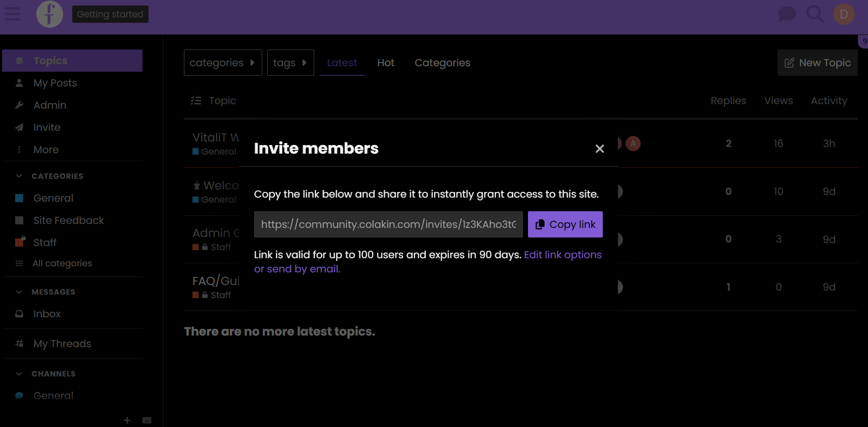This screenshot has height=427, width=868.
Task: Click the invite link URL field
Action: (388, 224)
